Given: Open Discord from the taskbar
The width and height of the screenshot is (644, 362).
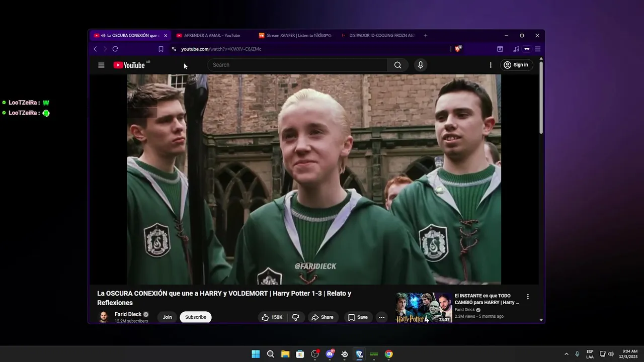Looking at the screenshot, I should click(x=330, y=354).
